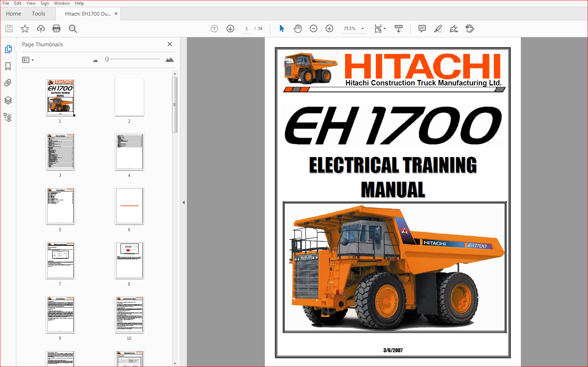Image resolution: width=588 pixels, height=367 pixels.
Task: Switch to the Tools tab
Action: [x=38, y=14]
